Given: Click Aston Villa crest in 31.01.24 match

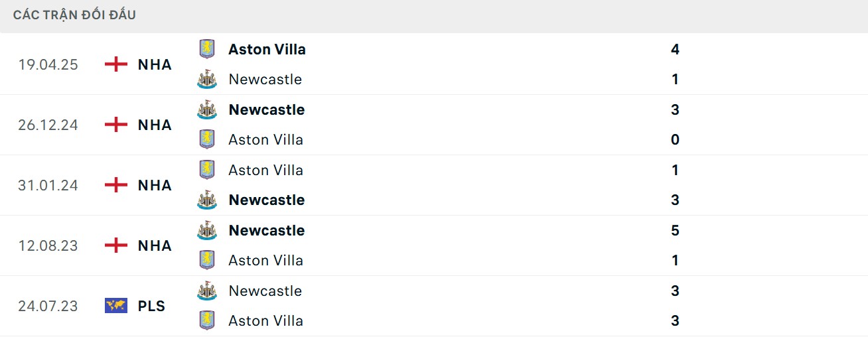Looking at the screenshot, I should pos(207,170).
